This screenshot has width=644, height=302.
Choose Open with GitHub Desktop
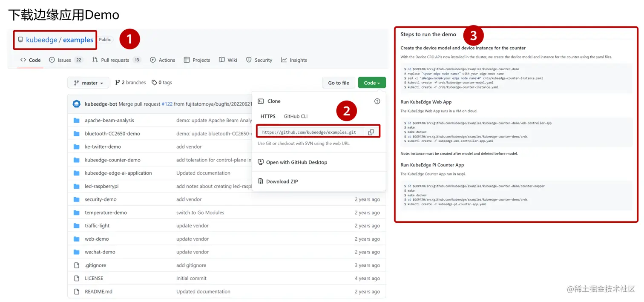[x=292, y=162]
